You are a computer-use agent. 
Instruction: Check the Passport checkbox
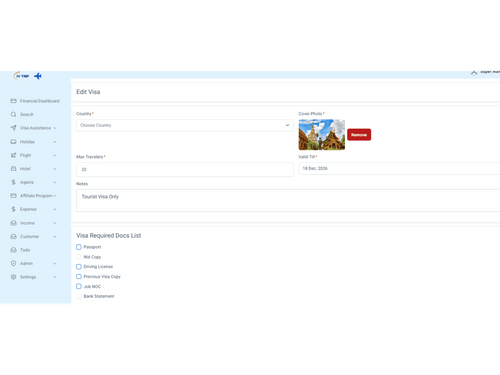point(79,247)
